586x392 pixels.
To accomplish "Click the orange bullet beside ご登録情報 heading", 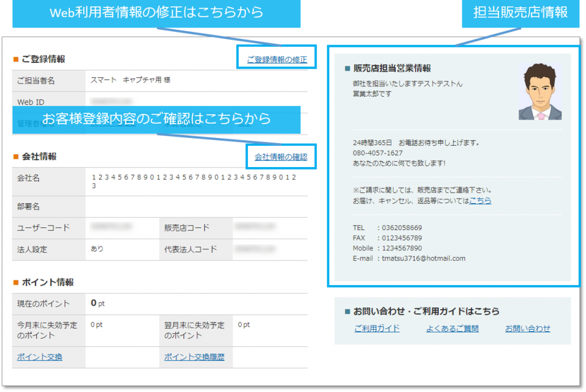I will [16, 59].
